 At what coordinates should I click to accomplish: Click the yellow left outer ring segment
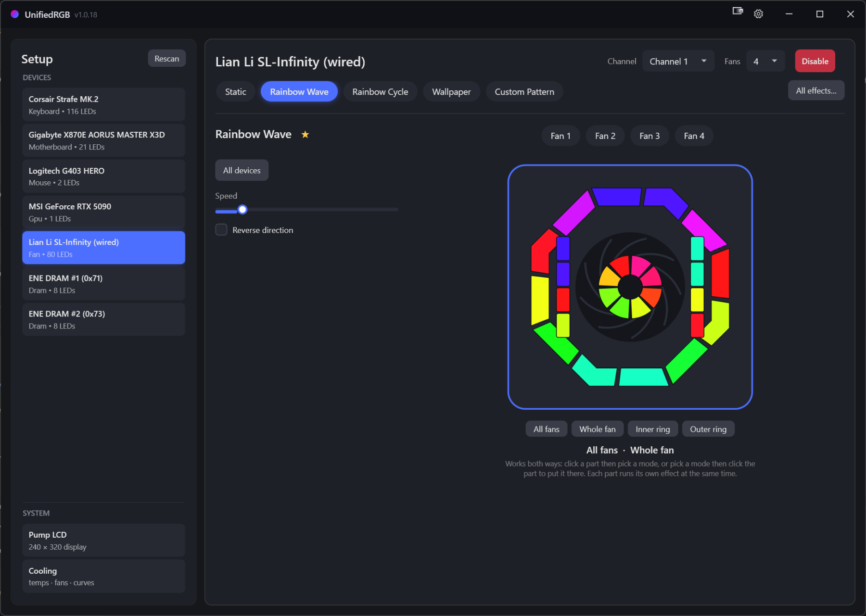click(540, 300)
